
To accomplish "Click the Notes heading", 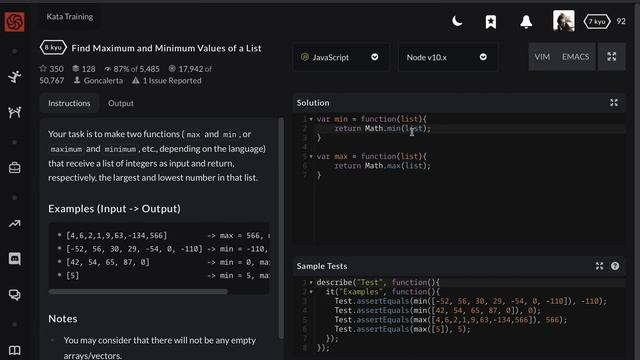I will click(x=62, y=319).
